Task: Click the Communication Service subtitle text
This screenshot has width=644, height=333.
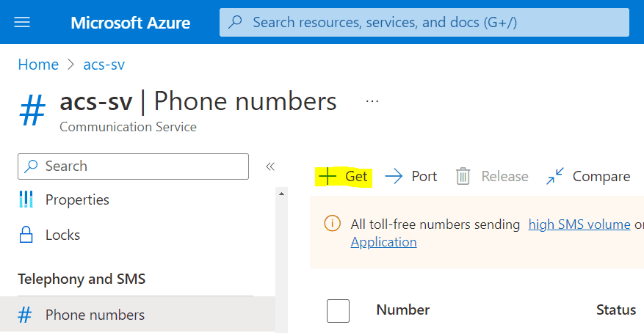Action: coord(128,127)
